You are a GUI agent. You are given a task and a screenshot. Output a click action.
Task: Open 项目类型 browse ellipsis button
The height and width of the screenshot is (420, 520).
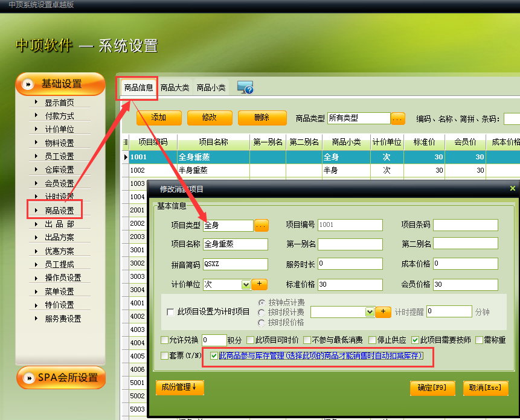(x=261, y=226)
